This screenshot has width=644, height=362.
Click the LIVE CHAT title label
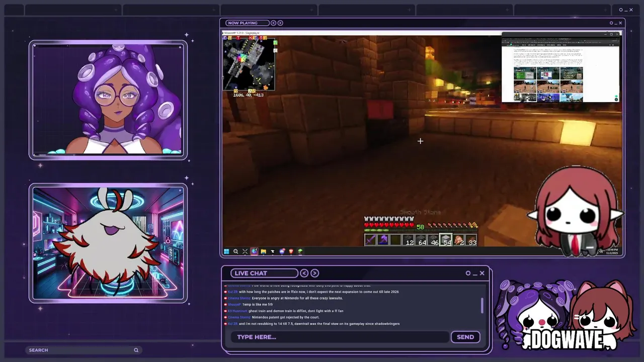coord(265,273)
